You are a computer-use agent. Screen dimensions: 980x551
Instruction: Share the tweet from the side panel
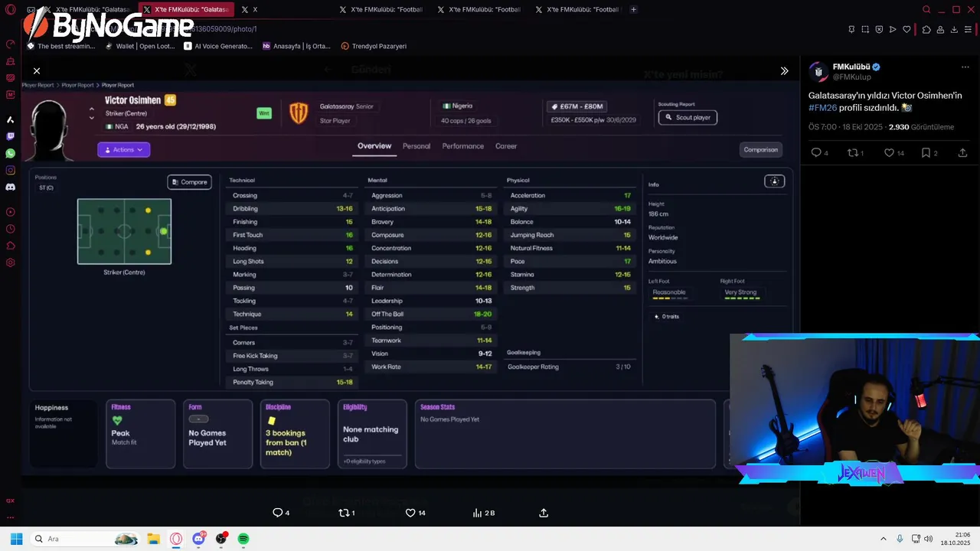coord(962,153)
